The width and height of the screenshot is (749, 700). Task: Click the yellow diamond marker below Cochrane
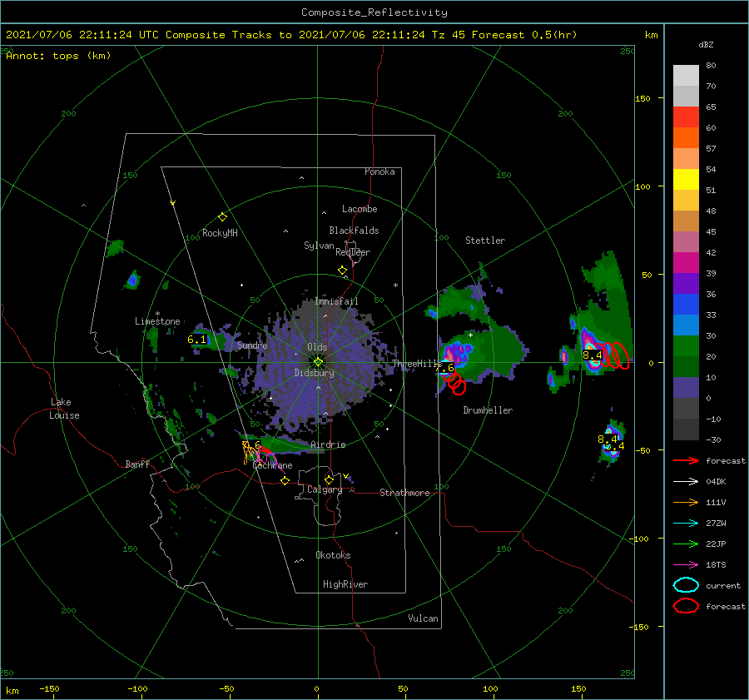tap(285, 481)
